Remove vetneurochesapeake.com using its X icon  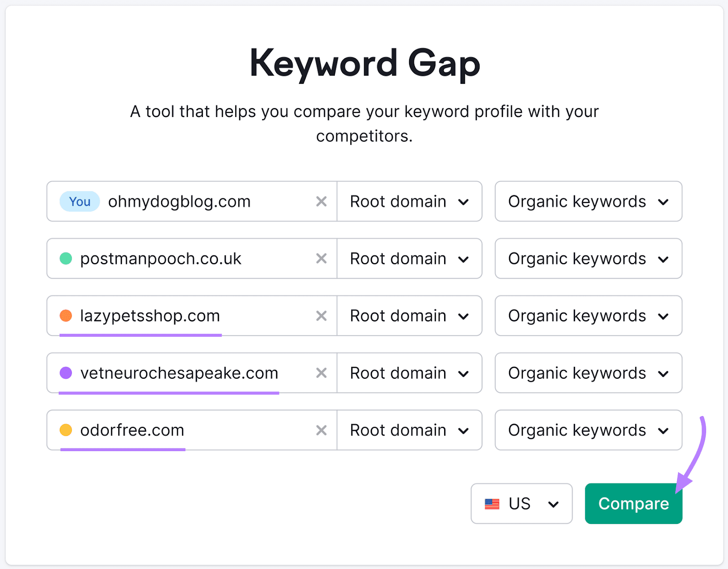pyautogui.click(x=321, y=373)
